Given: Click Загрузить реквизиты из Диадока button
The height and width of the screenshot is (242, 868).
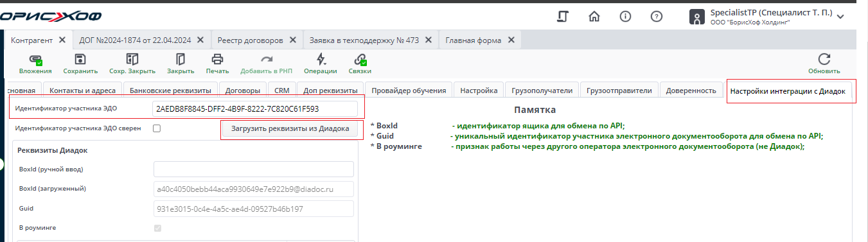Looking at the screenshot, I should (290, 129).
